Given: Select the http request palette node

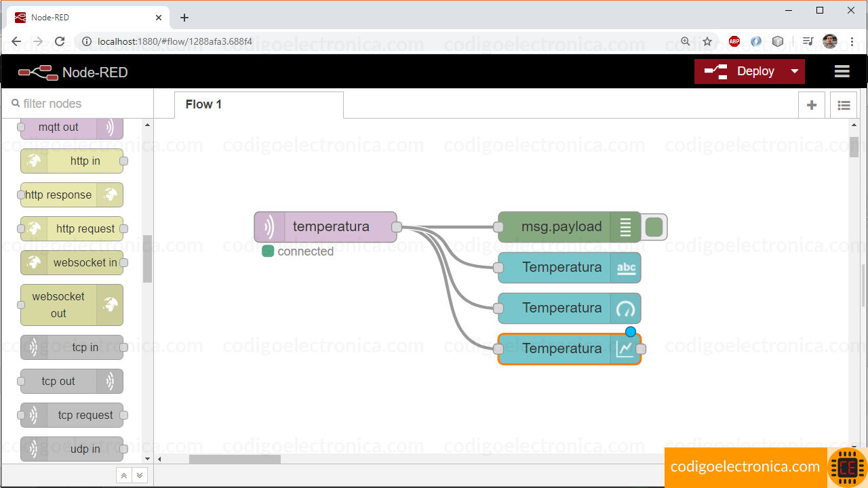Looking at the screenshot, I should 72,228.
